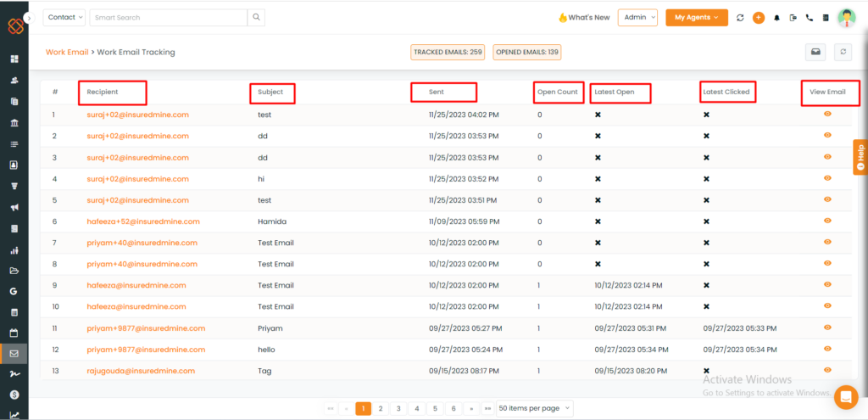Click the inbox tray button near breadcrumb
868x420 pixels.
click(x=815, y=52)
